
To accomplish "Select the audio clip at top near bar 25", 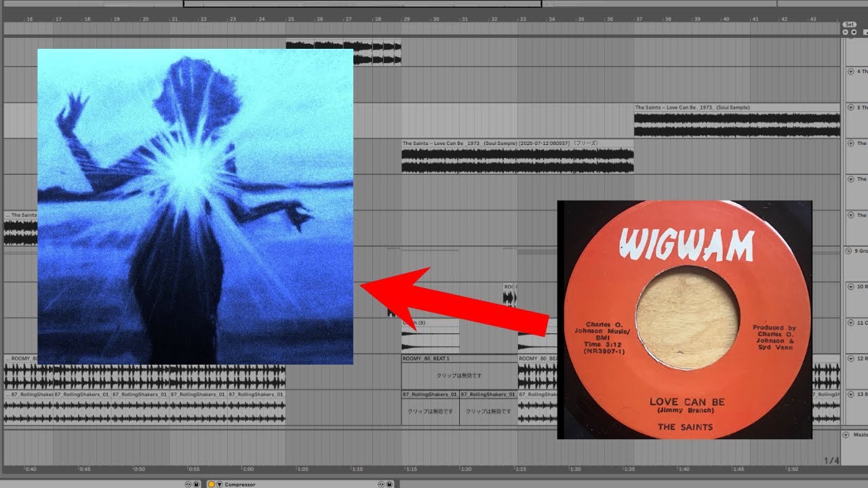I will pyautogui.click(x=343, y=53).
